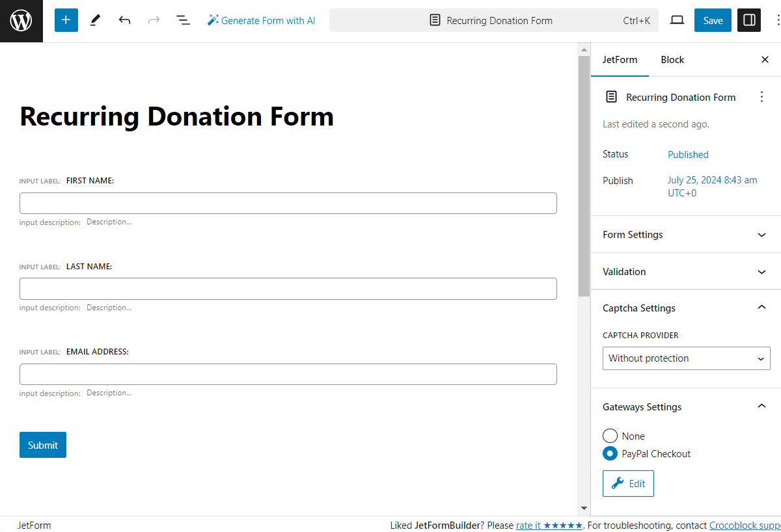Redo the last change
The height and width of the screenshot is (532, 781).
(x=154, y=20)
